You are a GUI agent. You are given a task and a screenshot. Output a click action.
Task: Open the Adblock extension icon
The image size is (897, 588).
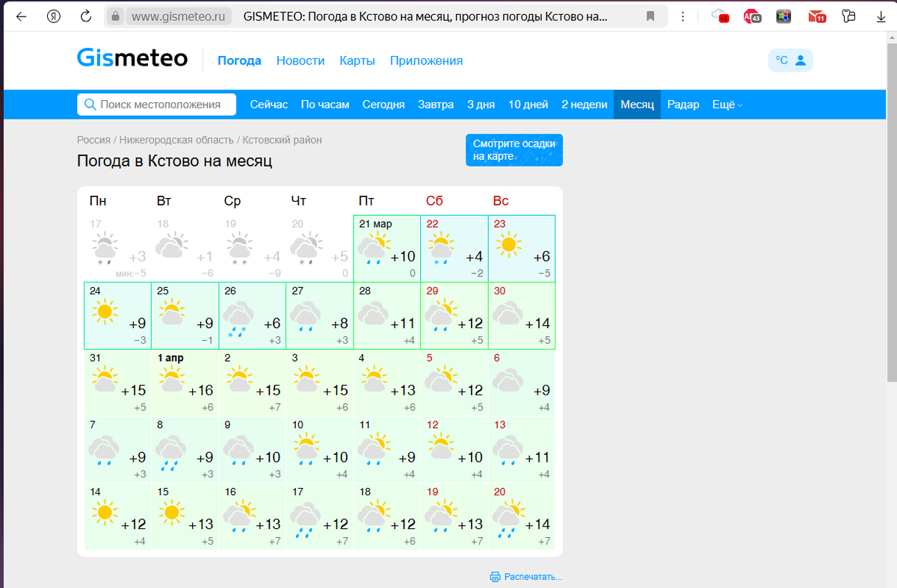point(752,16)
